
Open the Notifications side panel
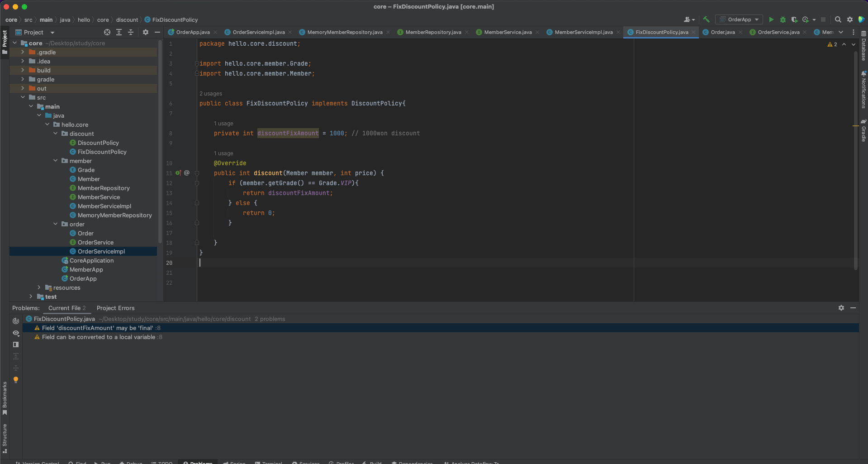click(x=863, y=89)
